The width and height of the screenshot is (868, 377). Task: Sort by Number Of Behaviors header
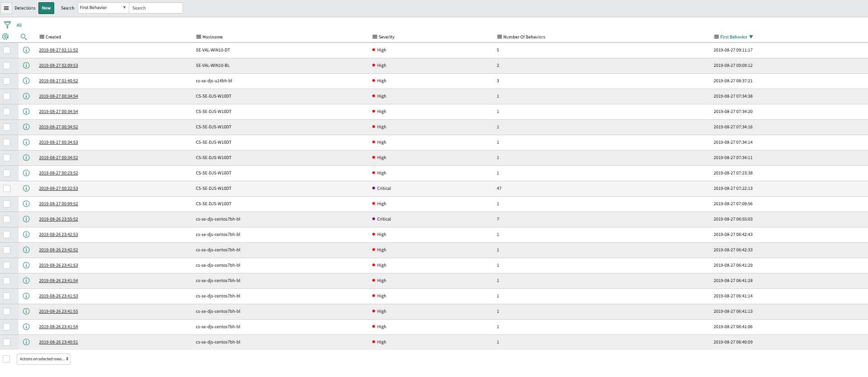pos(524,37)
